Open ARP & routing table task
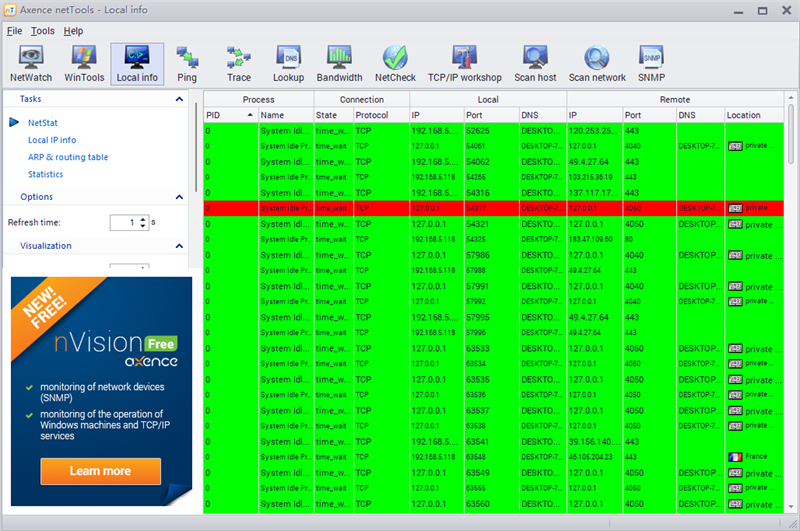The width and height of the screenshot is (800, 531). point(68,157)
